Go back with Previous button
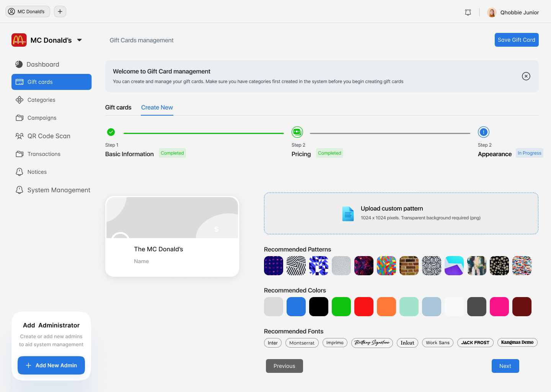The image size is (551, 392). point(284,366)
